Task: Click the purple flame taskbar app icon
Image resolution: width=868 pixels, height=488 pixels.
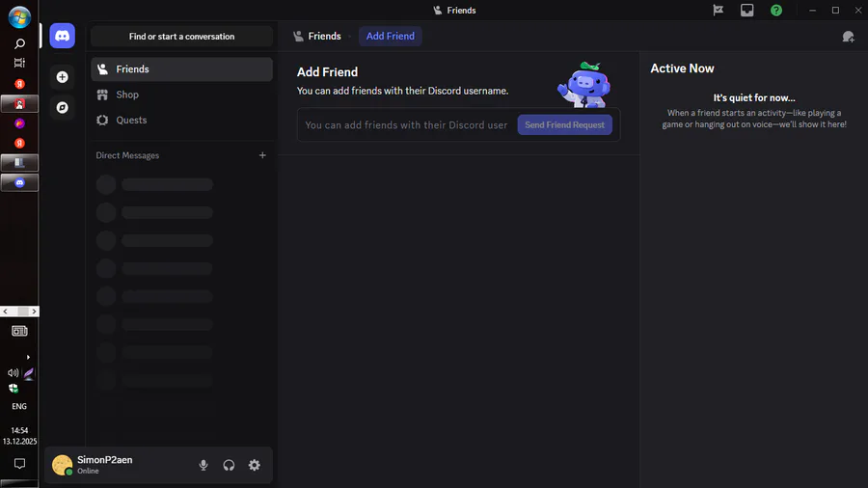Action: (19, 123)
